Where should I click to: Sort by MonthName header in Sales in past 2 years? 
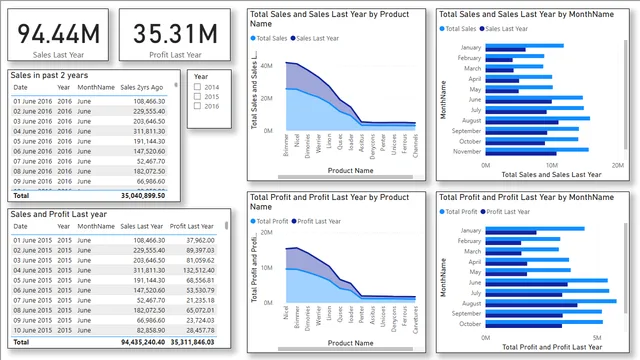click(x=96, y=87)
